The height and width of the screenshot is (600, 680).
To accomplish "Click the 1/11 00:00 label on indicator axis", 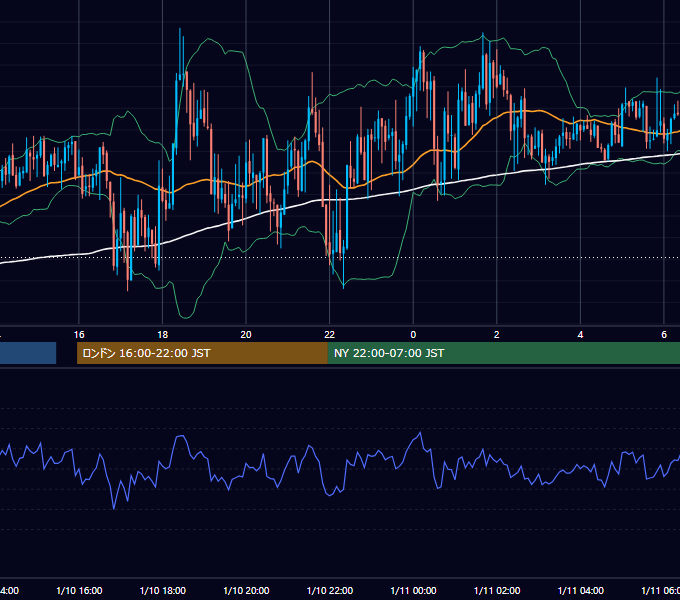I will coord(413,591).
